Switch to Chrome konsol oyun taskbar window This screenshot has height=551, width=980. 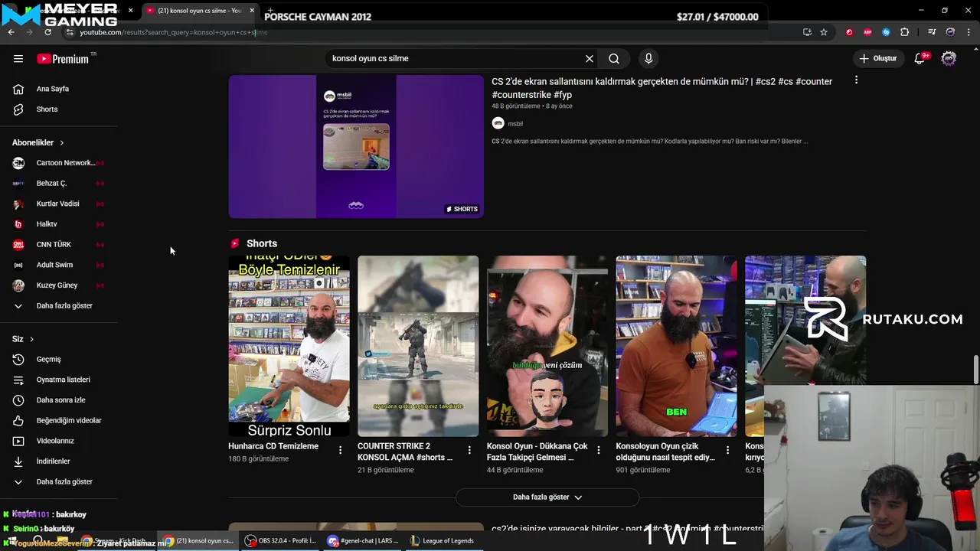[x=198, y=540]
